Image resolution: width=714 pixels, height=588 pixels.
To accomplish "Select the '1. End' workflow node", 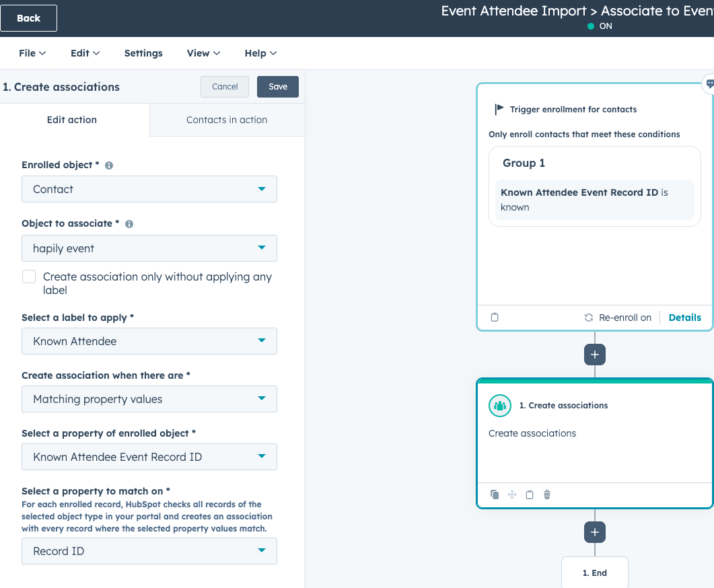I will [x=595, y=573].
